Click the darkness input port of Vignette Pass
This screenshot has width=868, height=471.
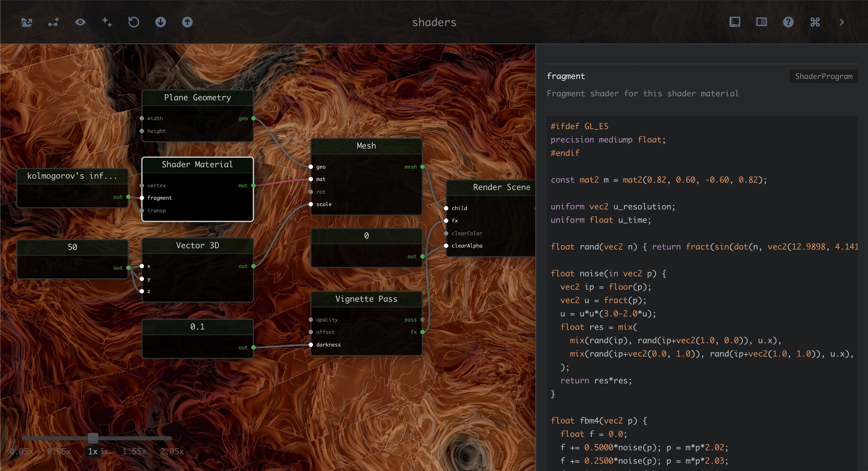(311, 345)
